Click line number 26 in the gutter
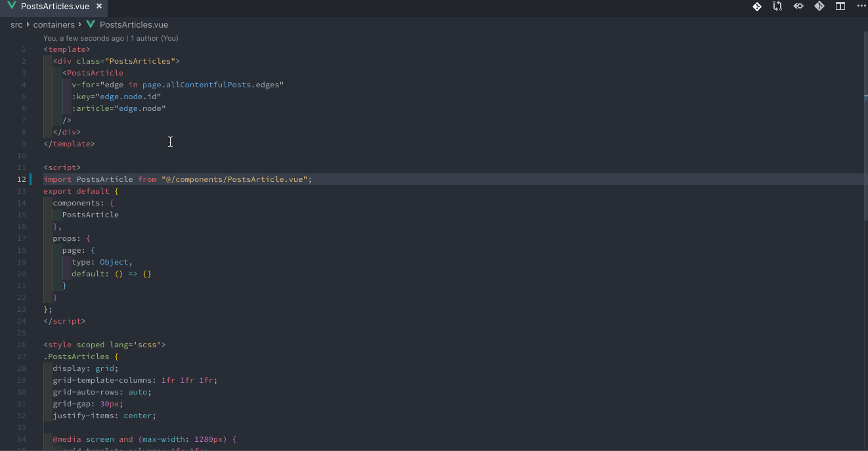 [22, 345]
